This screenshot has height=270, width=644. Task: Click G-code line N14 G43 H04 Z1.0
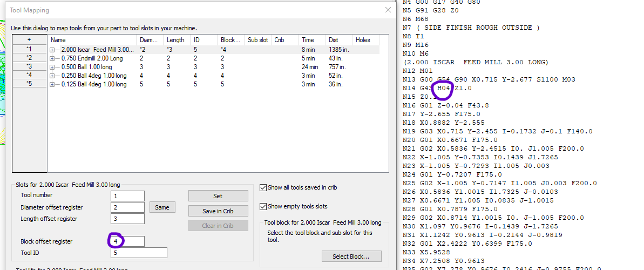coord(437,88)
